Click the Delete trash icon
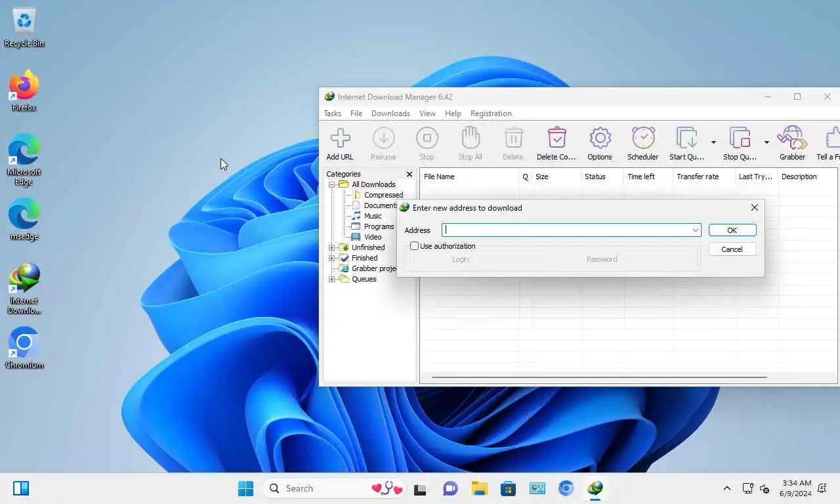 coord(513,138)
